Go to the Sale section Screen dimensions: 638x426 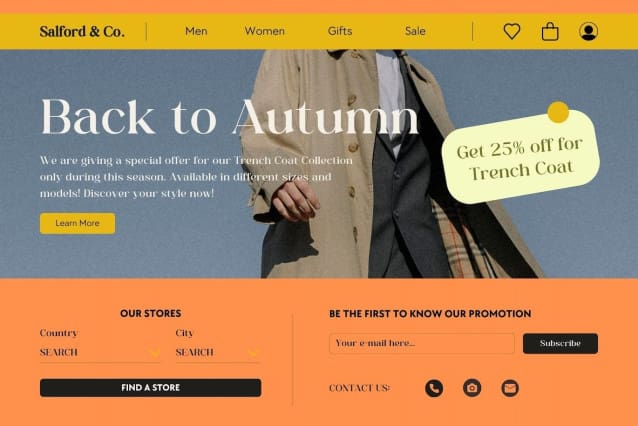pos(415,31)
